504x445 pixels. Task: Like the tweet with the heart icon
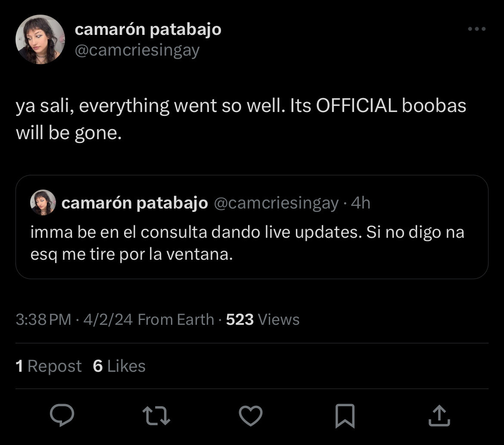(251, 416)
